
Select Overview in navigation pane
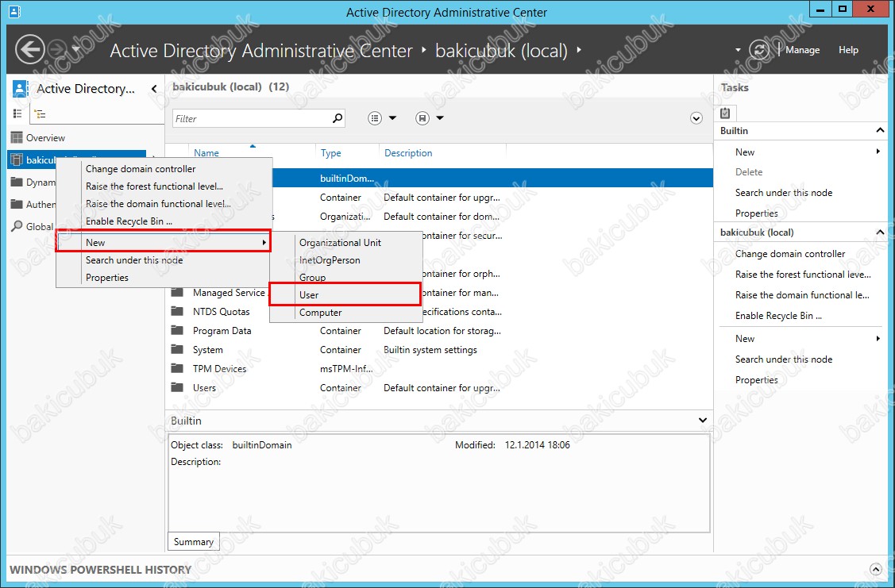coord(45,138)
